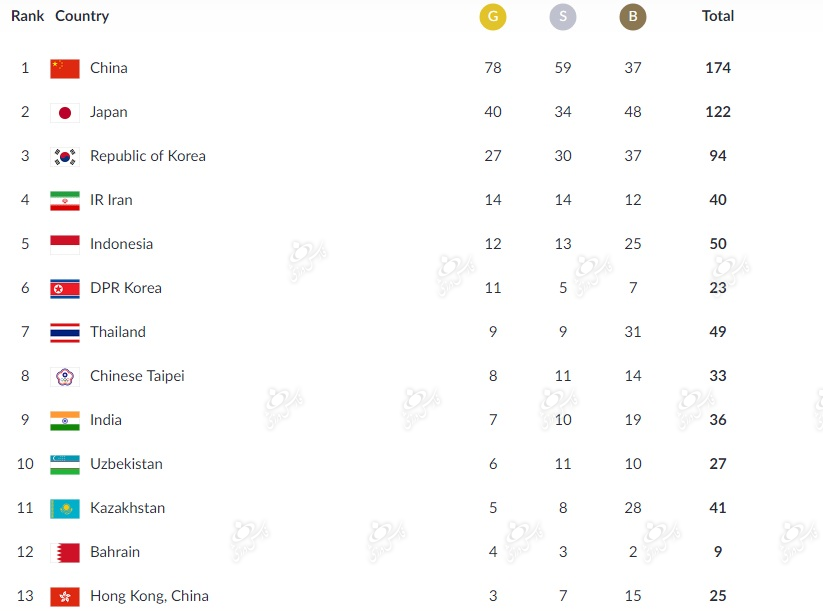Select the Rank column header
The image size is (823, 611).
pyautogui.click(x=27, y=16)
